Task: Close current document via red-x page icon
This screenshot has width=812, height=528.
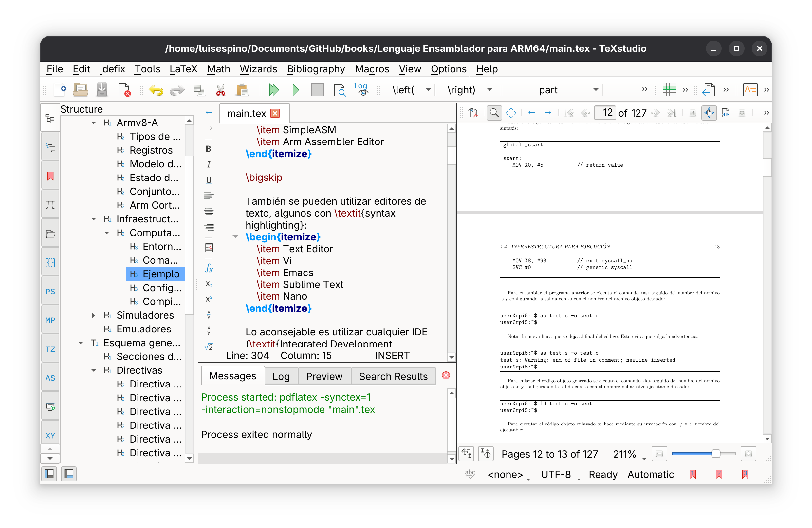Action: pyautogui.click(x=124, y=90)
